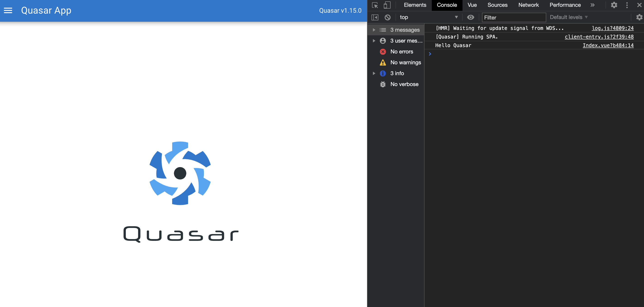Image resolution: width=644 pixels, height=307 pixels.
Task: Select the No errors filter item
Action: (401, 52)
